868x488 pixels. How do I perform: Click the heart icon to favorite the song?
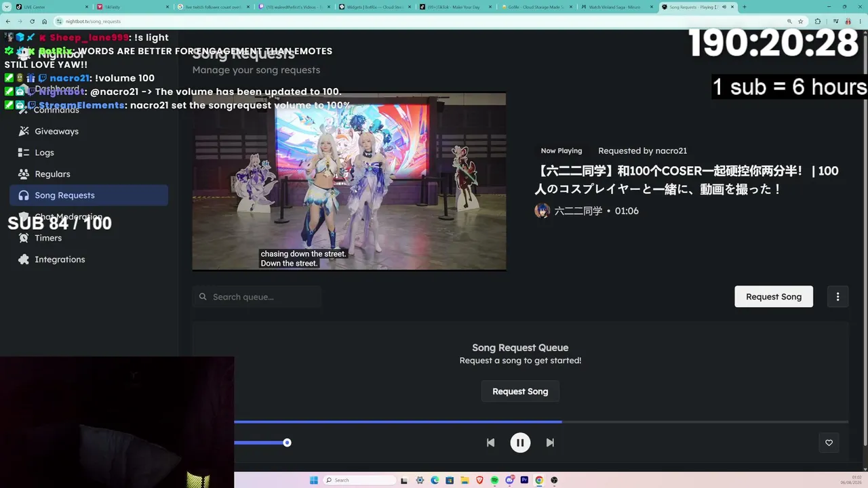[x=829, y=443]
